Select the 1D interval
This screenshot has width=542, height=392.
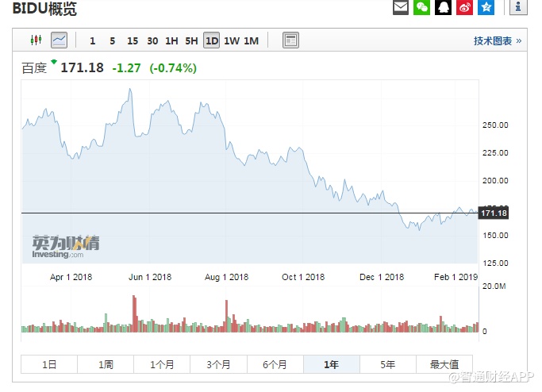pos(212,40)
